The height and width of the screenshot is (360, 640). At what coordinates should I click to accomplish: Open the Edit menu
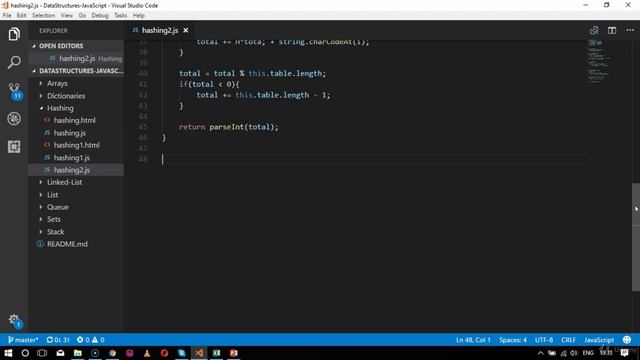(x=22, y=15)
